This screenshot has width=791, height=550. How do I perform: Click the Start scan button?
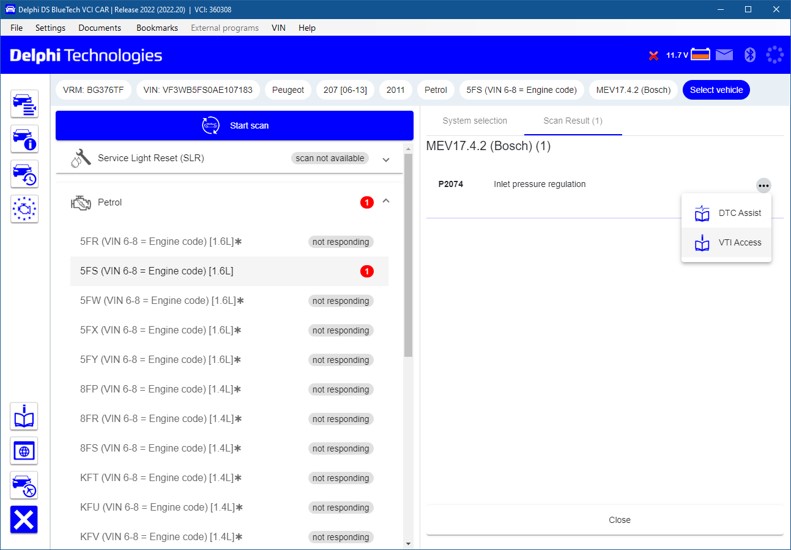point(235,126)
